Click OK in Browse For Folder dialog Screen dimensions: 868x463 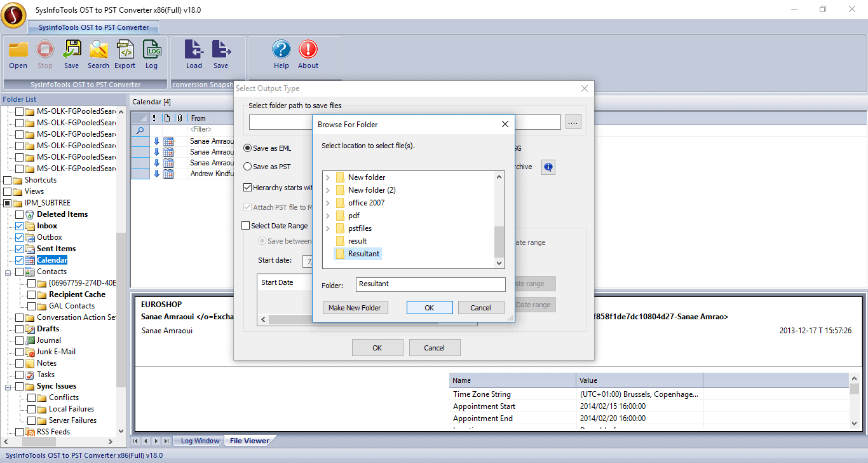click(430, 308)
